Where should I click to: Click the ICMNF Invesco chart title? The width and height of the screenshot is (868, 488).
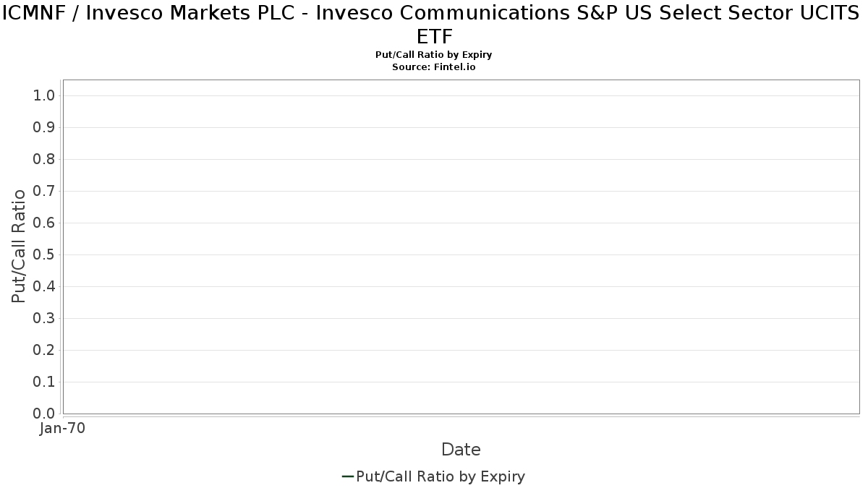434,25
